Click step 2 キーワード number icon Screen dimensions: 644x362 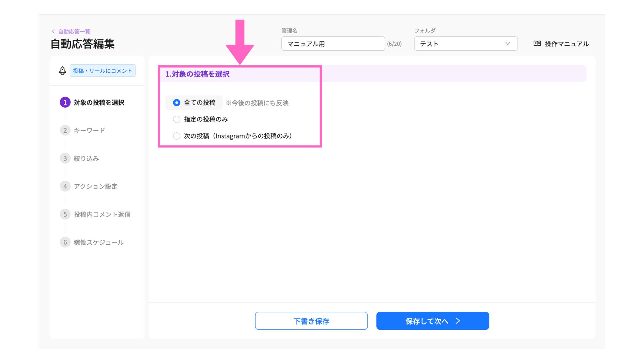click(x=65, y=130)
